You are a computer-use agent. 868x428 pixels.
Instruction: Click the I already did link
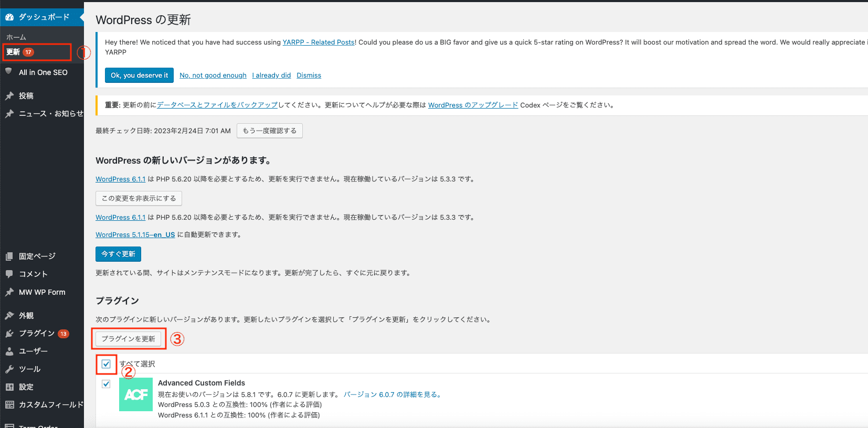point(271,76)
